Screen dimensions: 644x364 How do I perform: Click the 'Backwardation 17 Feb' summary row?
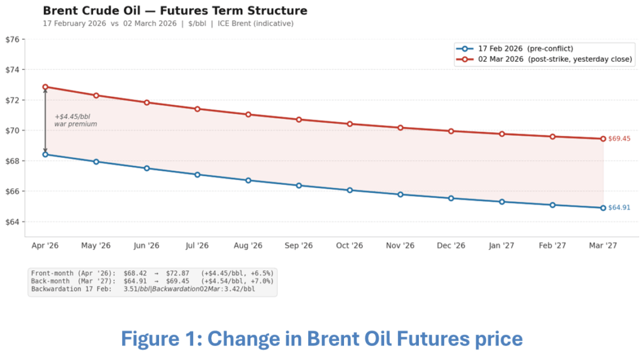coord(143,289)
